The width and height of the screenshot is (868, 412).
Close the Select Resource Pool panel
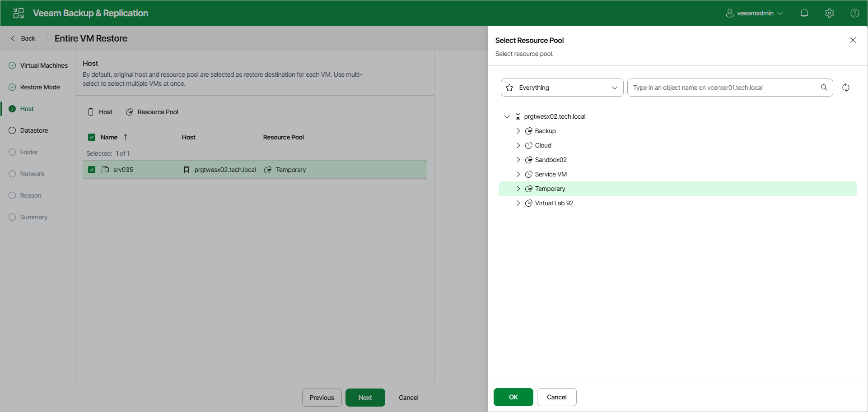tap(853, 40)
